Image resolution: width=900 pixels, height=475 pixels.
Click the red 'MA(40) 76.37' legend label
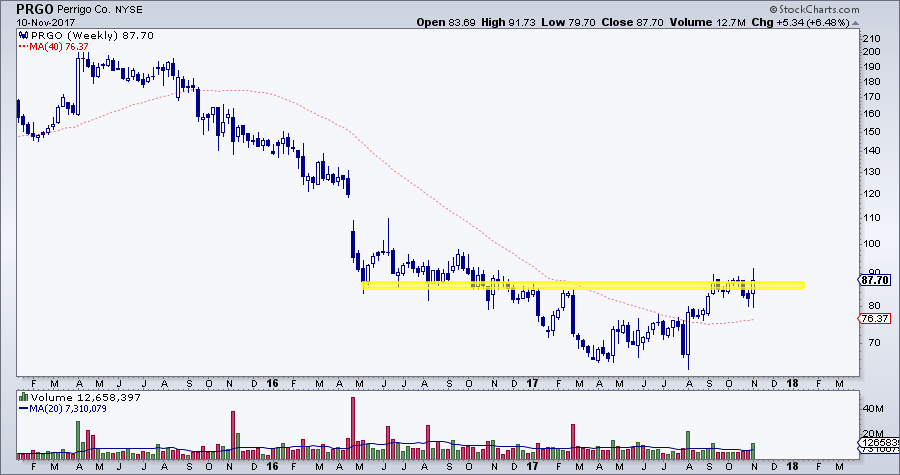pyautogui.click(x=60, y=46)
